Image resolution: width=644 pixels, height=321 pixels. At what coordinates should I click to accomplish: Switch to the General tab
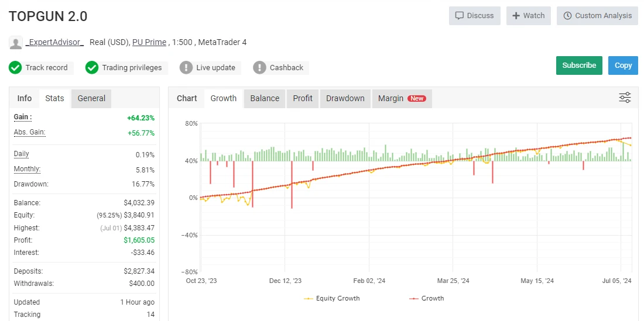pos(91,98)
